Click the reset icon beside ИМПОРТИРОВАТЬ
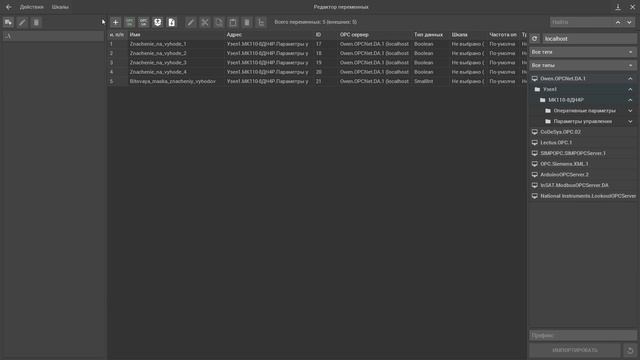 coord(630,350)
